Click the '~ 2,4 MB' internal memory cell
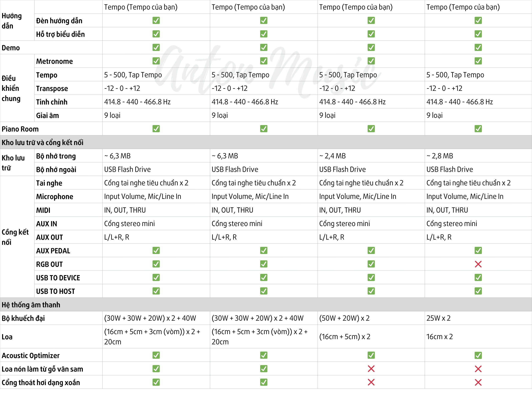 pyautogui.click(x=332, y=156)
